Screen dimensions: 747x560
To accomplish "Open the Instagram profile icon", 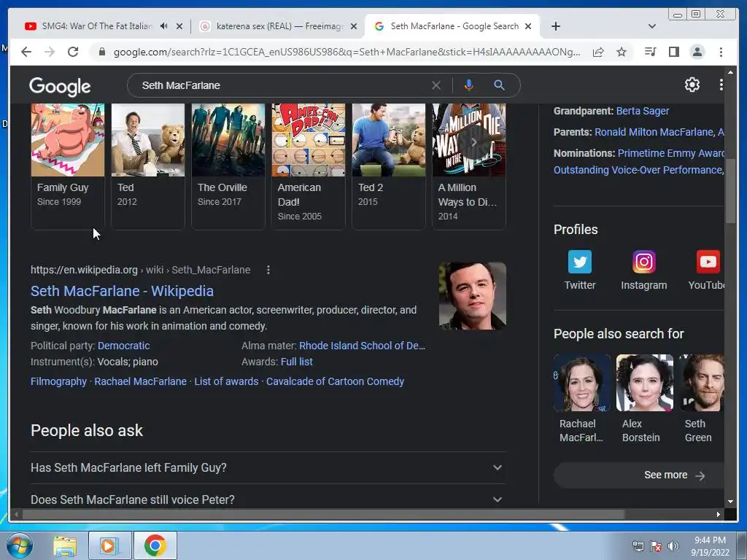I will tap(643, 262).
